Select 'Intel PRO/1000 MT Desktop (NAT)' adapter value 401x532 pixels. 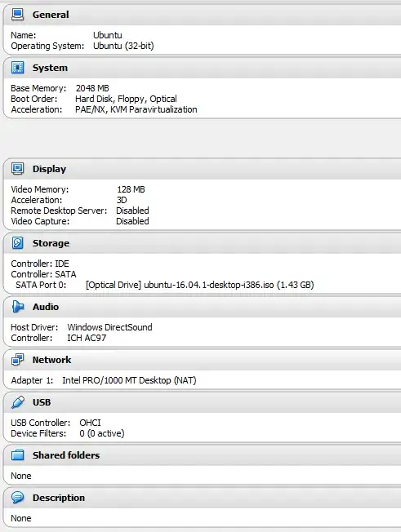(129, 380)
